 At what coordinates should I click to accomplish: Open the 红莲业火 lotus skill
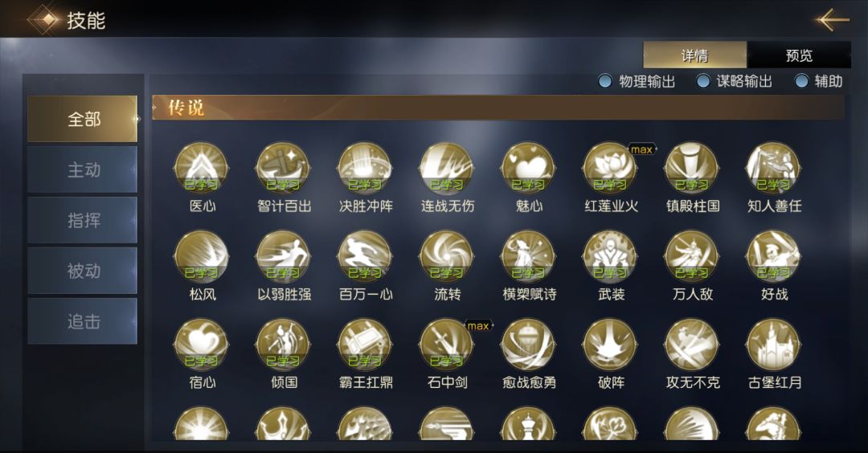610,168
